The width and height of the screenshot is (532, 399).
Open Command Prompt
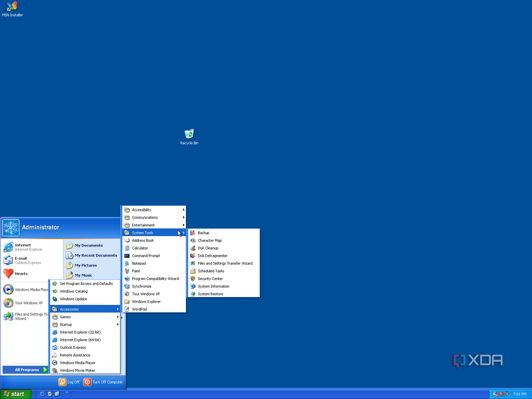pyautogui.click(x=154, y=256)
